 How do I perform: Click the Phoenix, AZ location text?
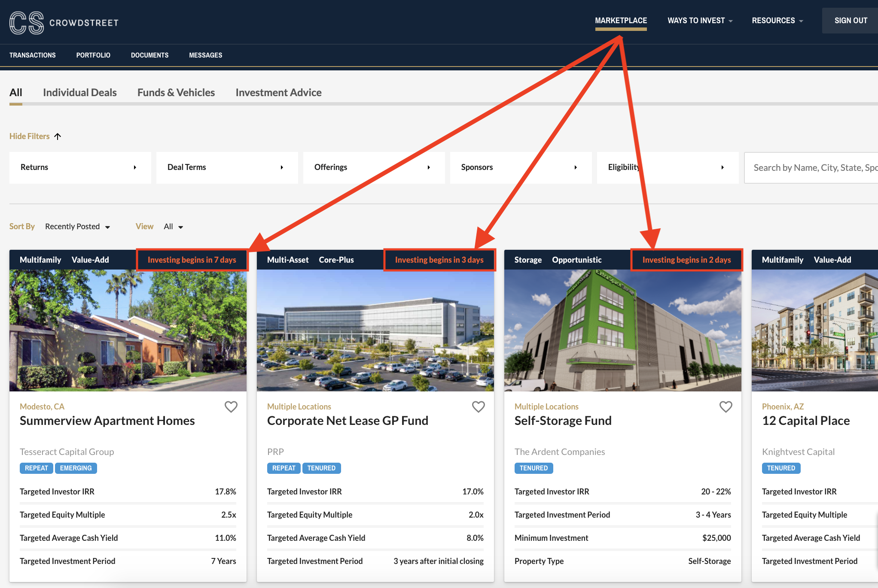click(x=783, y=406)
